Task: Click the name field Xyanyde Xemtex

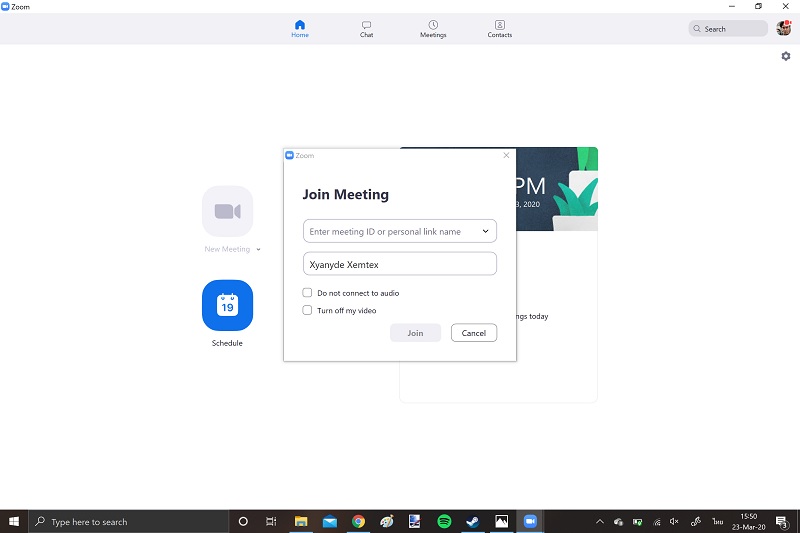Action: (x=399, y=264)
